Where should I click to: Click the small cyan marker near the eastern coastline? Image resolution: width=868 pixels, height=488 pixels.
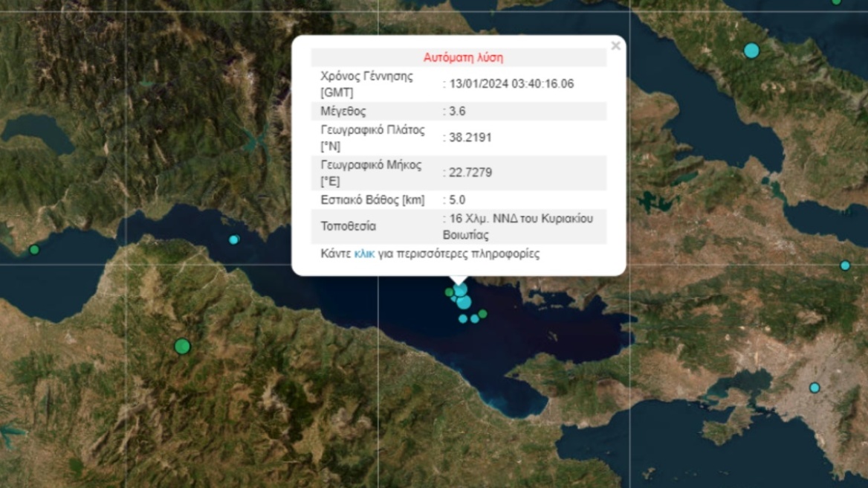point(844,266)
